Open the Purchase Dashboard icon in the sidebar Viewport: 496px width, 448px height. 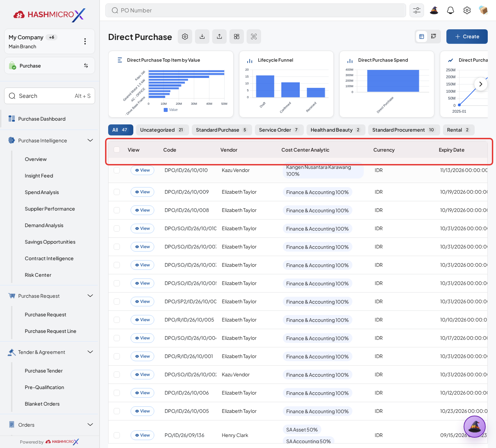click(x=12, y=119)
